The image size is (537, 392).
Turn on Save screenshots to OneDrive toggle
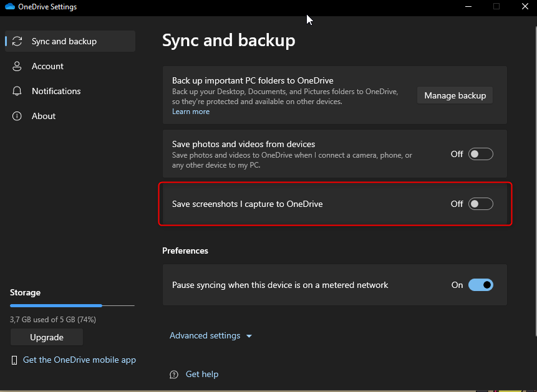coord(481,204)
